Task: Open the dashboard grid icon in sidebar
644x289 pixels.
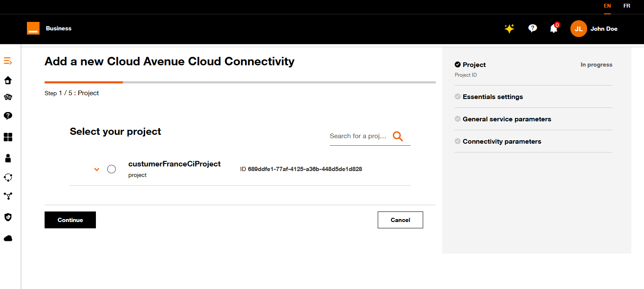Action: pyautogui.click(x=8, y=137)
